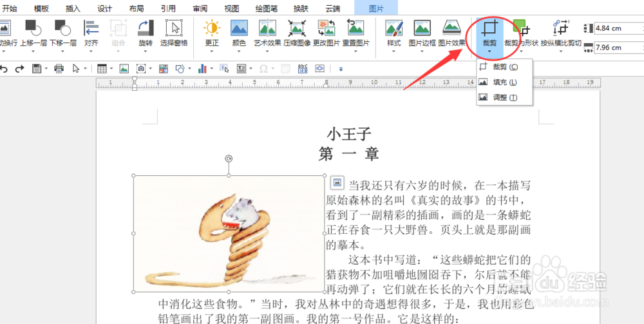644x324 pixels.
Task: Click the abc 123 word count icon
Action: point(303,69)
